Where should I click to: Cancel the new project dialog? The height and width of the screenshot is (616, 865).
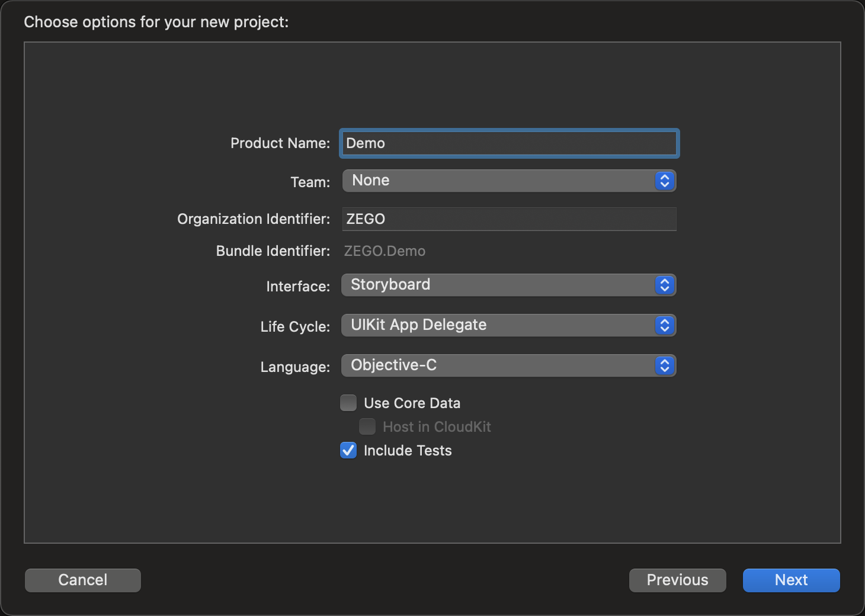[x=83, y=580]
